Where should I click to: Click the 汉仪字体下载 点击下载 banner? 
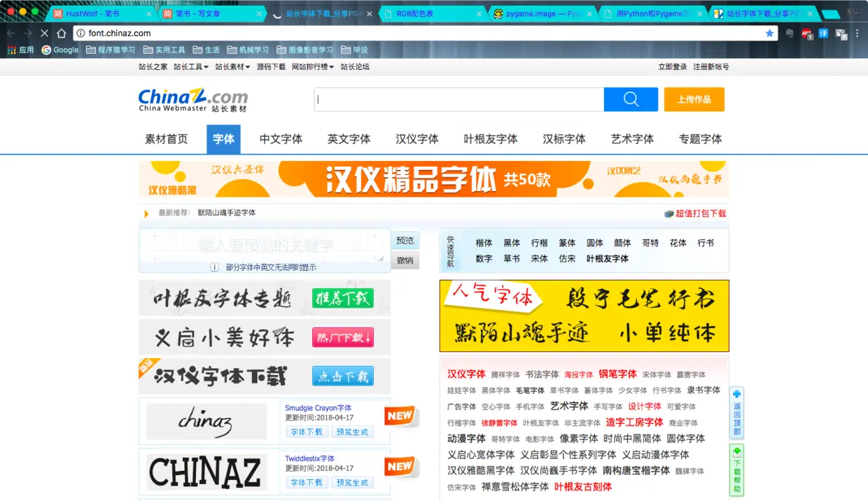pos(265,376)
